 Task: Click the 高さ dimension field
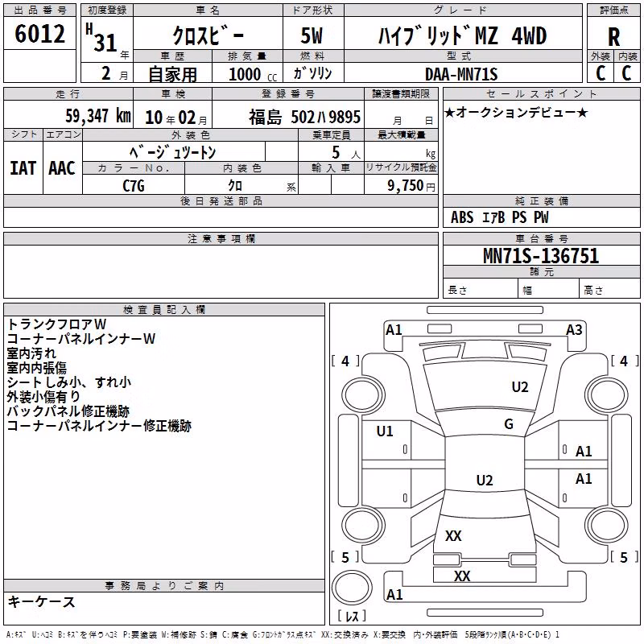[609, 290]
